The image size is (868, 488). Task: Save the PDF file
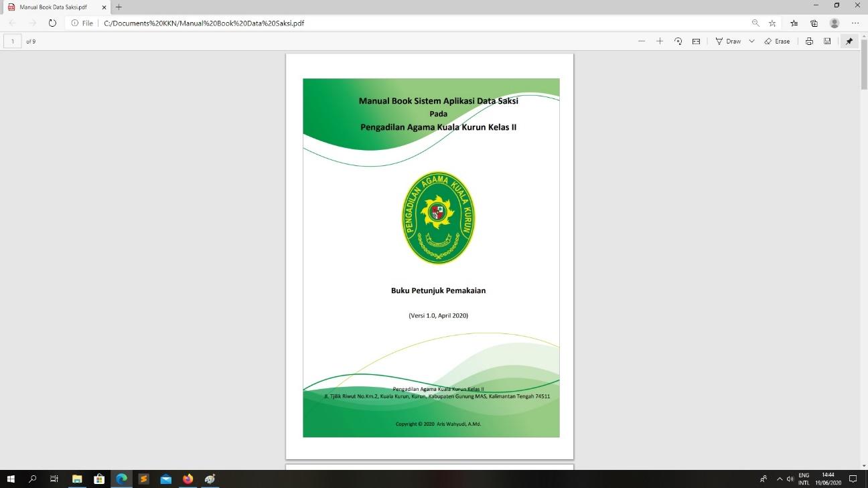point(827,41)
